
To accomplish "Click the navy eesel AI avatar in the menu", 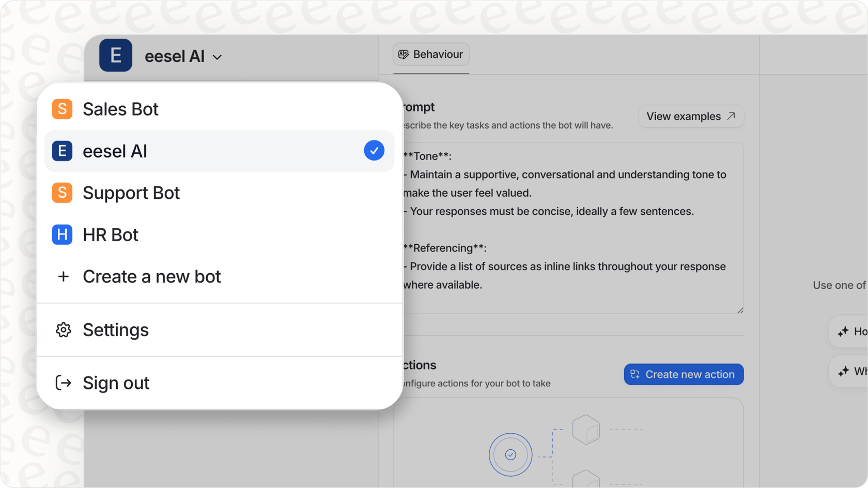I will pyautogui.click(x=61, y=151).
